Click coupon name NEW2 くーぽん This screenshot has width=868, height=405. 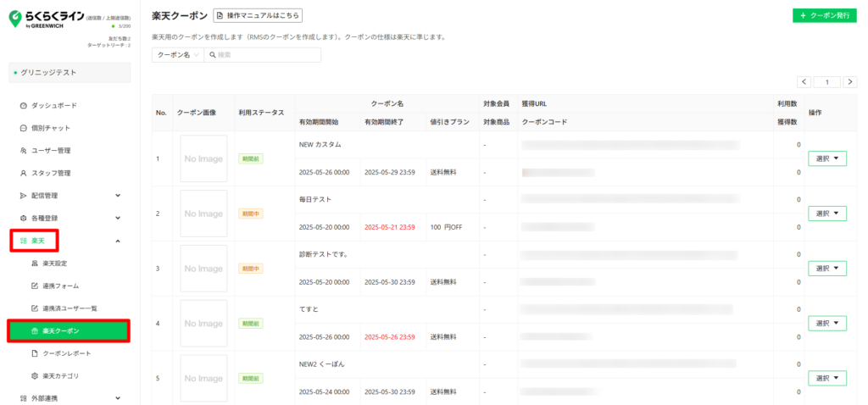322,364
